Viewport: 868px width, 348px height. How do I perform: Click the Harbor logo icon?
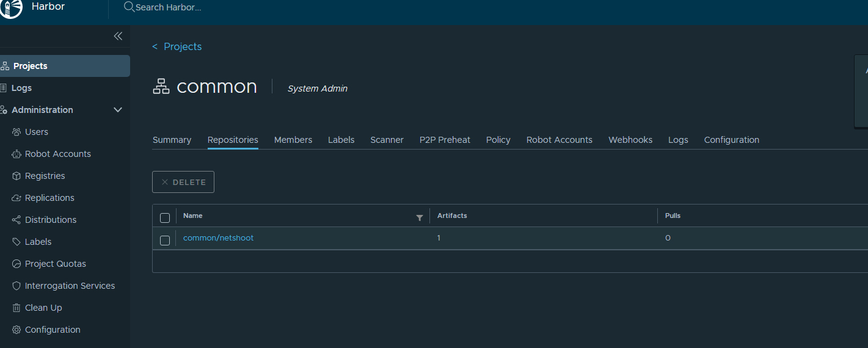tap(11, 8)
